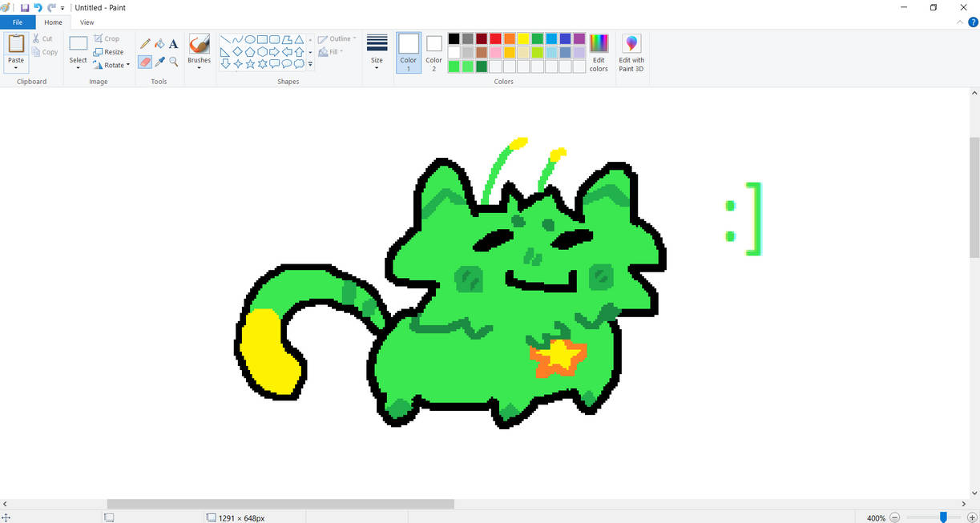Screen dimensions: 980x523
Task: Select the Left arrow shape
Action: click(287, 52)
